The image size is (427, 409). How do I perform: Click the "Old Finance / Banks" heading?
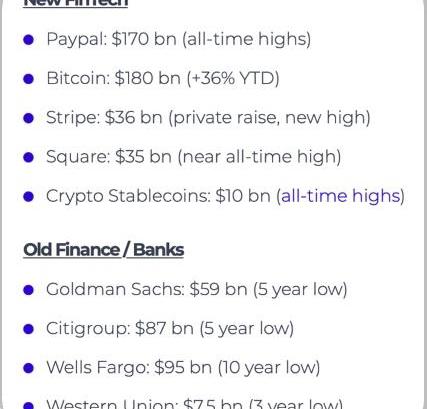[103, 250]
